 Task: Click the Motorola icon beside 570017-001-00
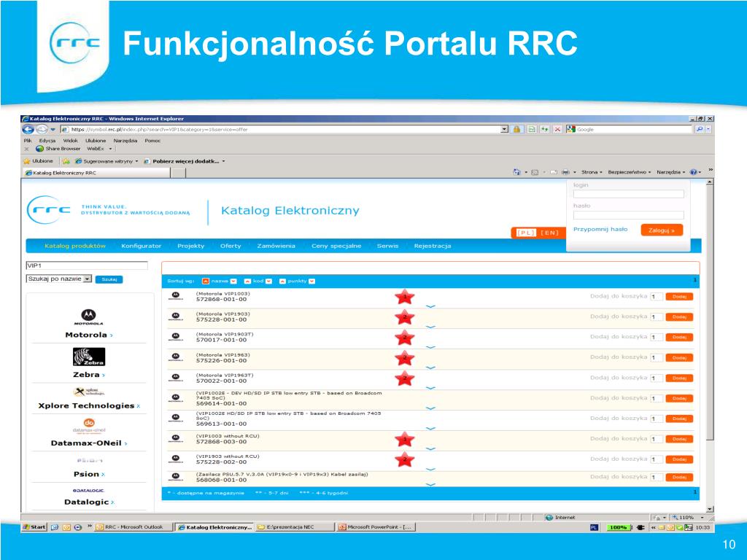175,337
